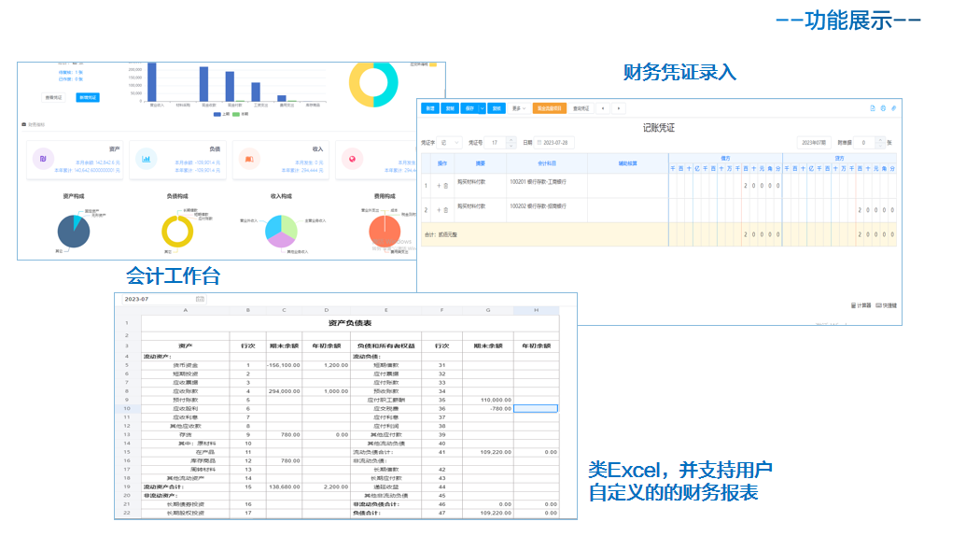This screenshot has height=550, width=980.
Task: Click the account cell starting with 100202
Action: coord(547,210)
